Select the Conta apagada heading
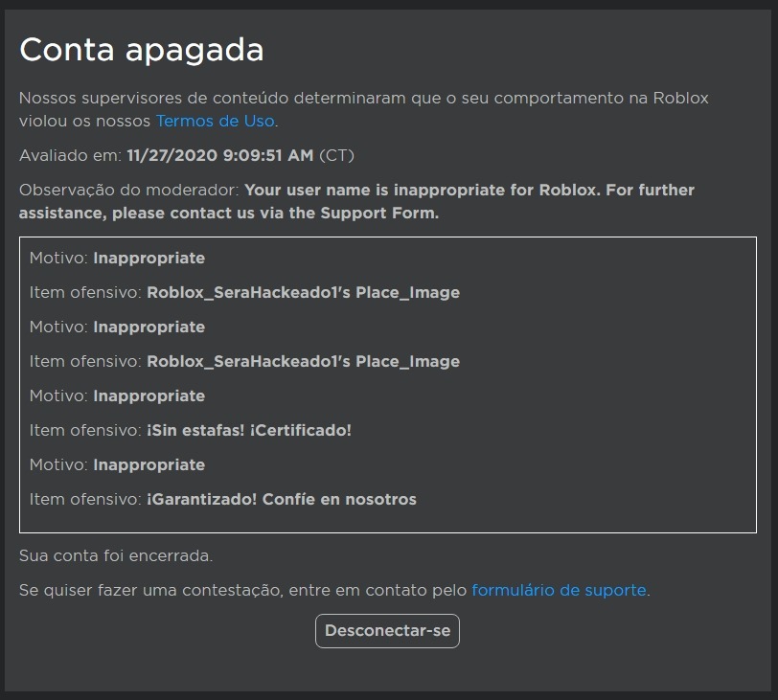The width and height of the screenshot is (778, 700). [142, 50]
